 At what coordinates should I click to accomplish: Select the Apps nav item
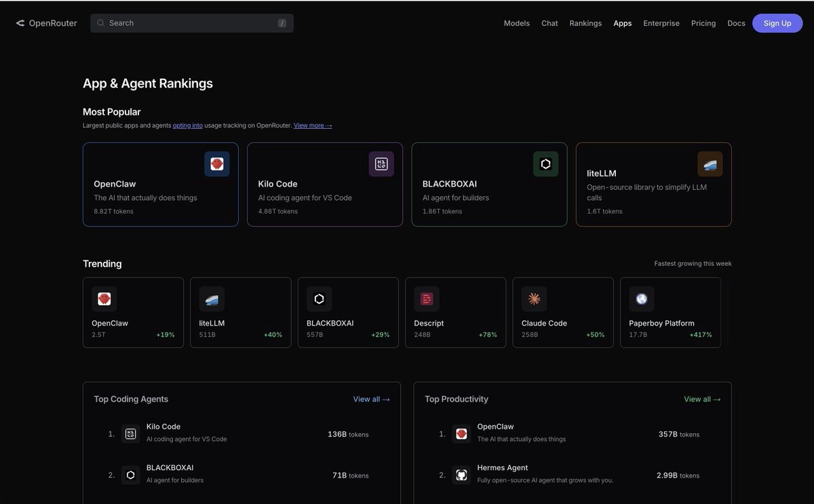pyautogui.click(x=623, y=23)
